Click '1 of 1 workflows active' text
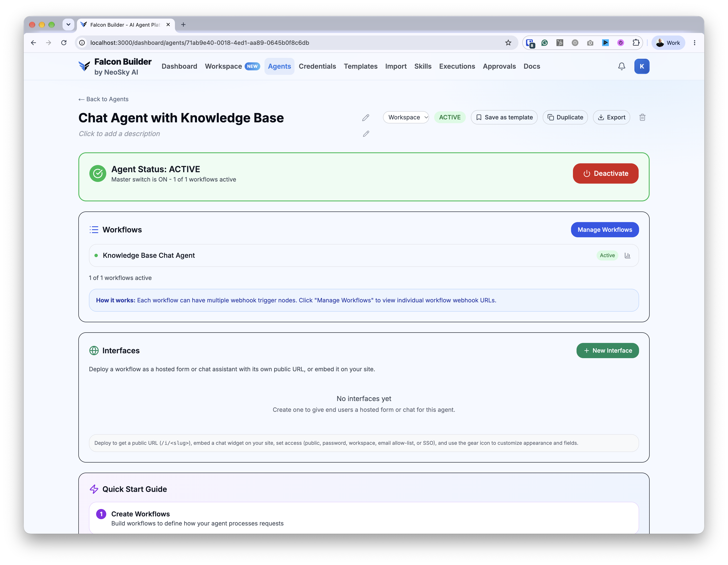Viewport: 728px width, 565px height. coord(120,278)
